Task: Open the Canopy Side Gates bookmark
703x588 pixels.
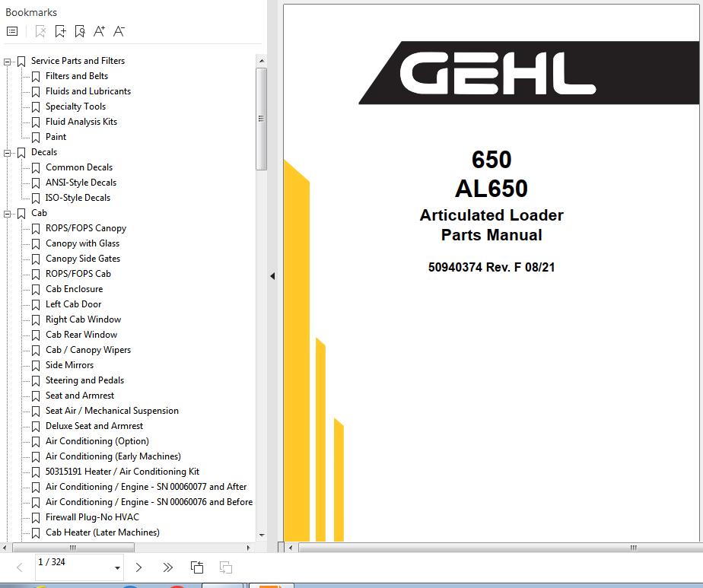Action: click(83, 259)
